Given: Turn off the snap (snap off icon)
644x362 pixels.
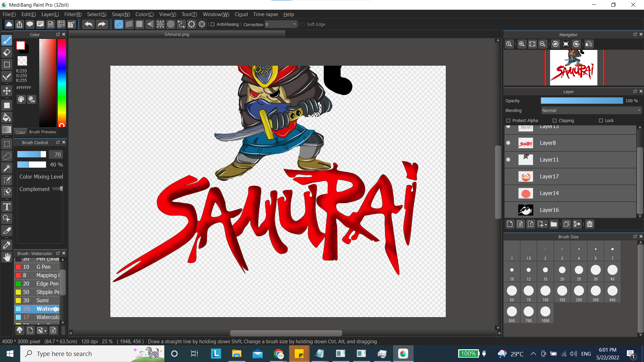Looking at the screenshot, I should (119, 24).
